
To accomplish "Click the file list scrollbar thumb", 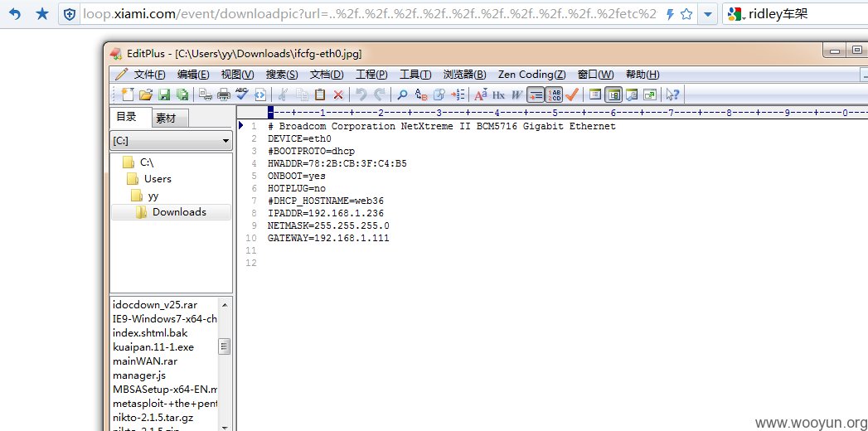I will 224,347.
